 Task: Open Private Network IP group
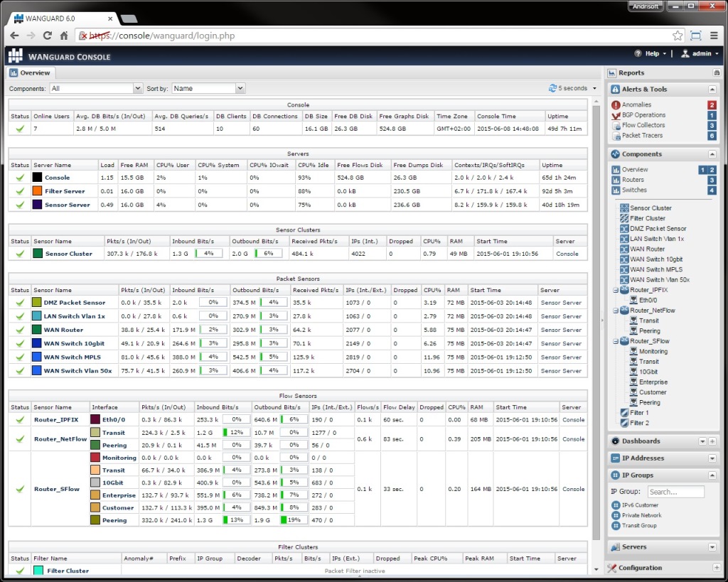(x=642, y=515)
